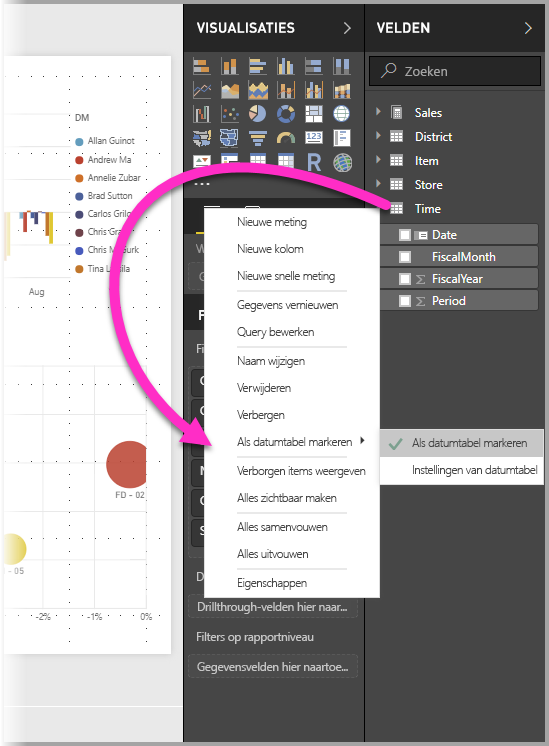Click the Gegevensvelden hier naartoe drop area
Image resolution: width=549 pixels, height=746 pixels.
[x=273, y=667]
